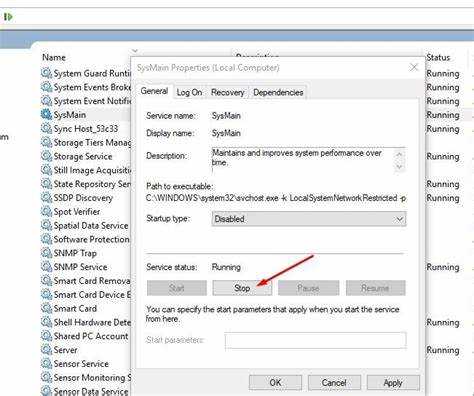Select the System Events Broker service icon
This screenshot has width=474, height=396.
46,87
